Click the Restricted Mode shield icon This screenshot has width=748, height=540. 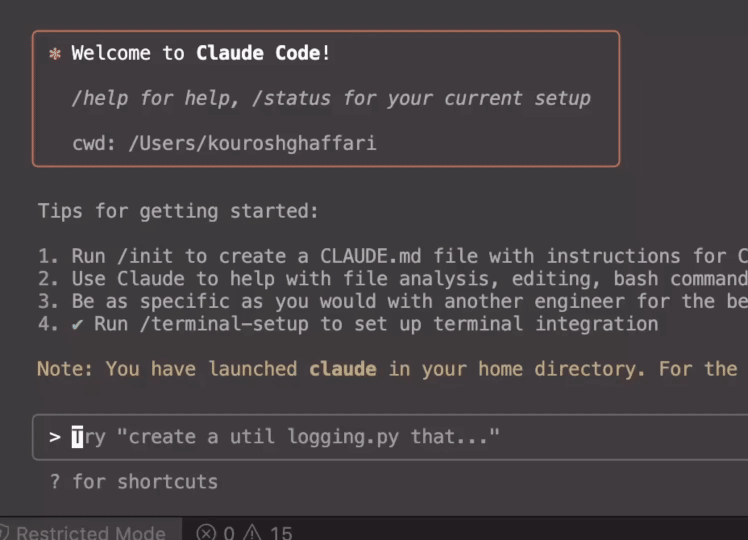pos(4,532)
